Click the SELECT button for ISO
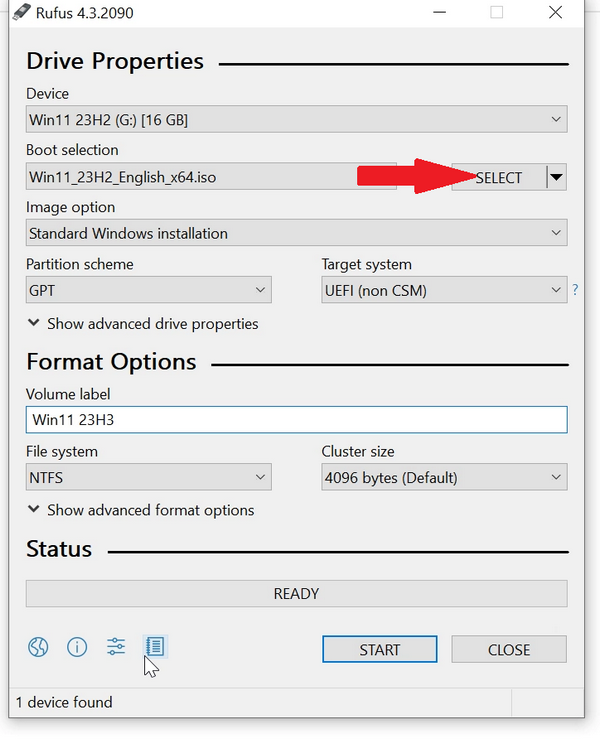600x744 pixels. pos(499,178)
